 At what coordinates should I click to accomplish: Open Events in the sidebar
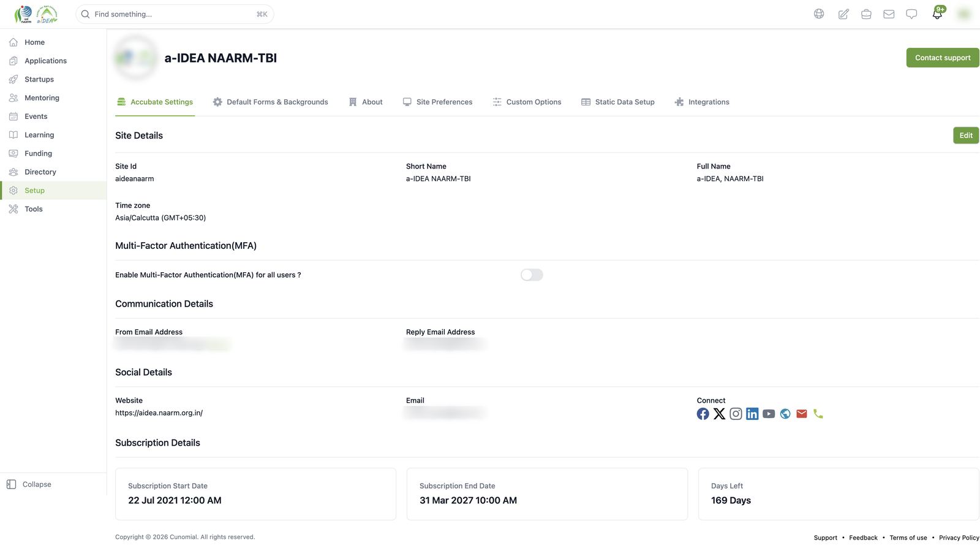coord(53,116)
